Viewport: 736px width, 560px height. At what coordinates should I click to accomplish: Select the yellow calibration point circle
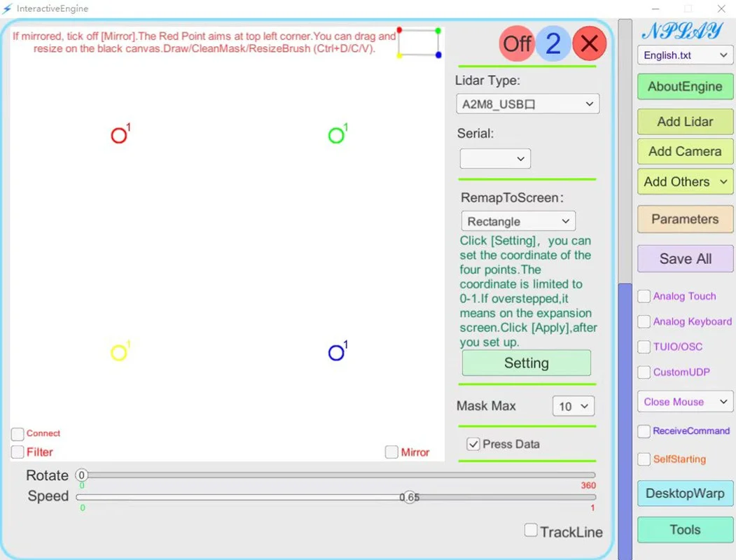point(119,353)
